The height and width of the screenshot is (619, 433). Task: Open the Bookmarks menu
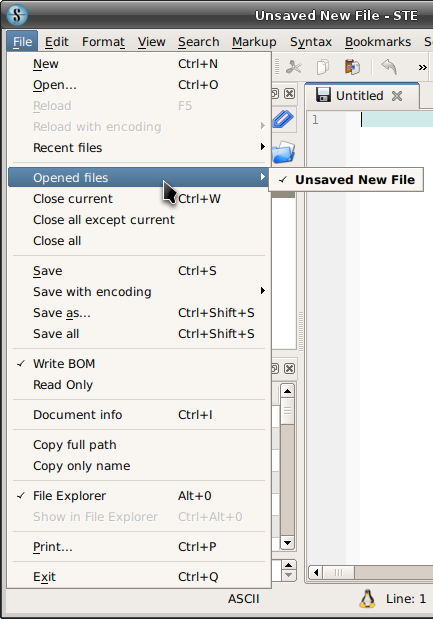[x=378, y=41]
